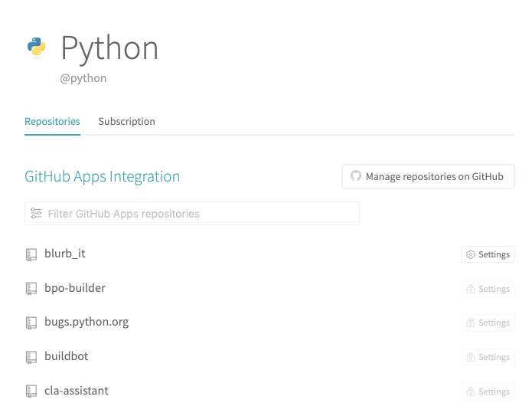Open the Subscription tab
Screen dimensions: 532x416
click(126, 122)
